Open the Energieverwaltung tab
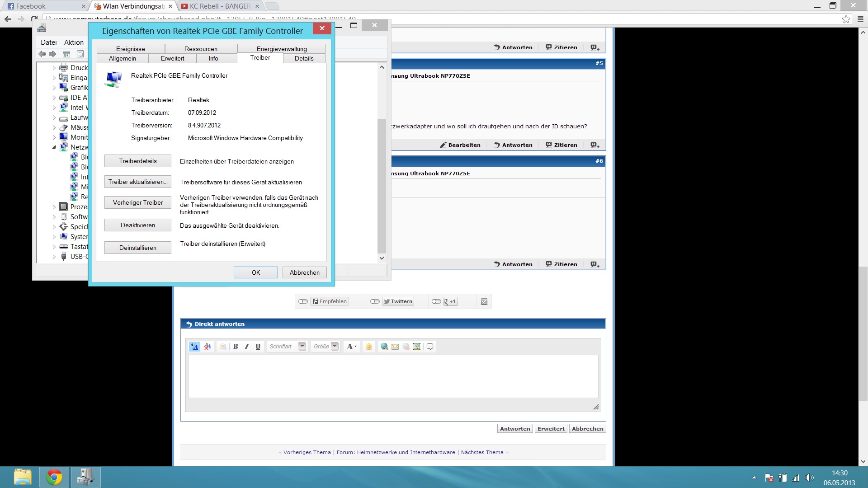Viewport: 868px width, 488px height. click(x=282, y=49)
